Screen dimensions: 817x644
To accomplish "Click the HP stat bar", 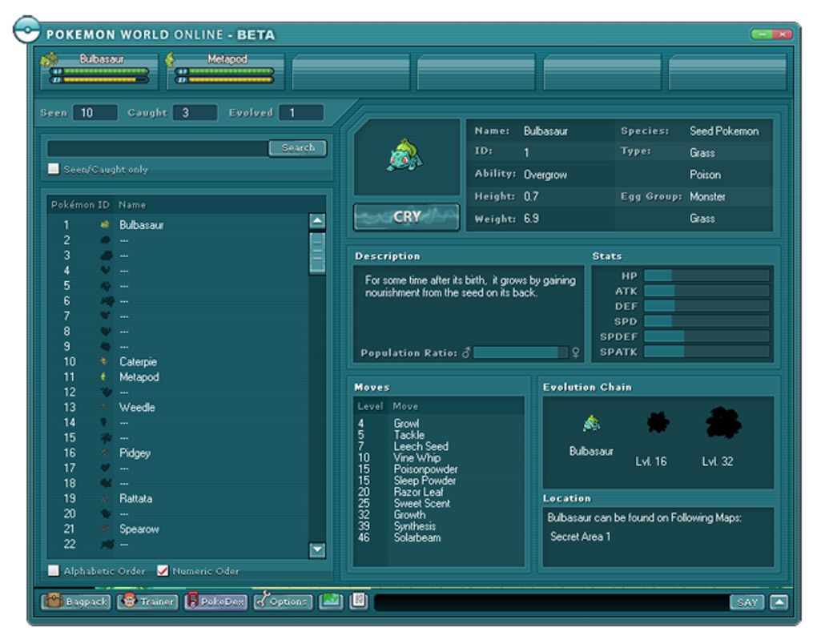I will click(x=706, y=276).
